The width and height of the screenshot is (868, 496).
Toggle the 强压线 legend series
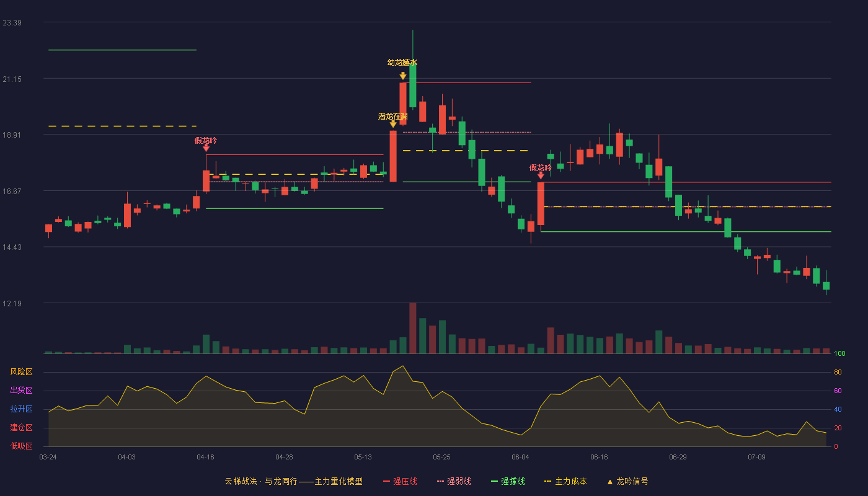(400, 481)
